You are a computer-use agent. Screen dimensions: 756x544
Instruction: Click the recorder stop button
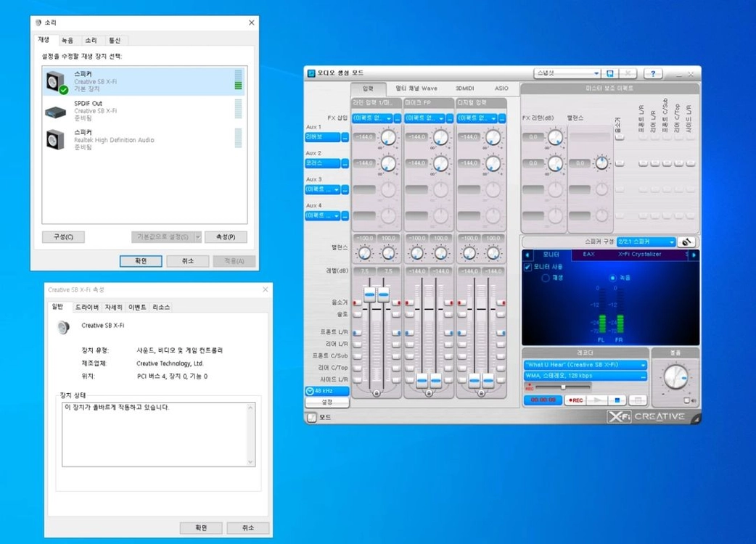[617, 400]
